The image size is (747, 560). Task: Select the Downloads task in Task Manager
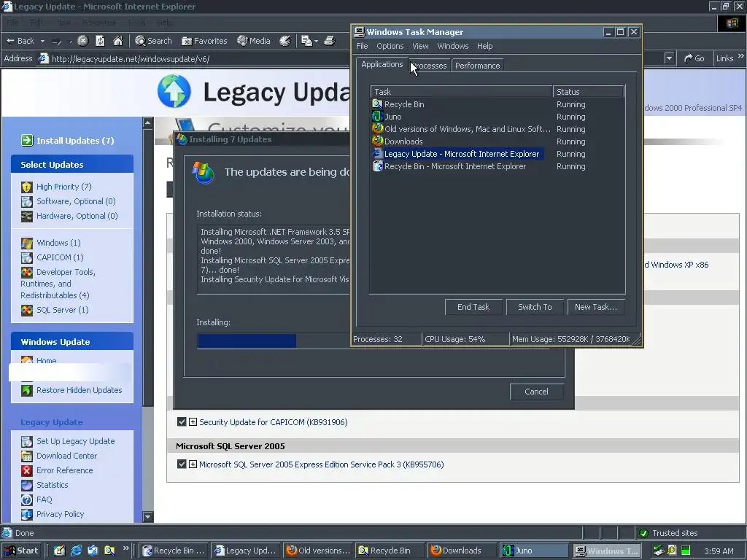pyautogui.click(x=498, y=141)
